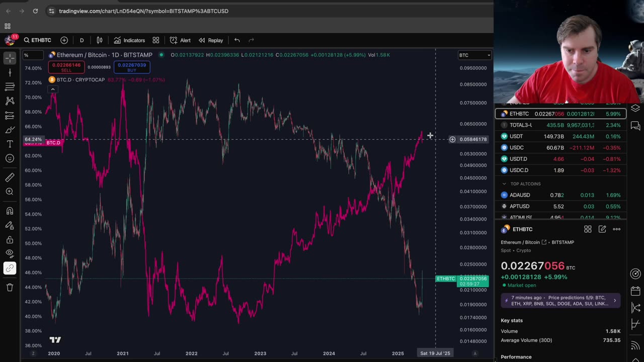Open the chats sidebar icon
The width and height of the screenshot is (644, 362).
pyautogui.click(x=635, y=126)
